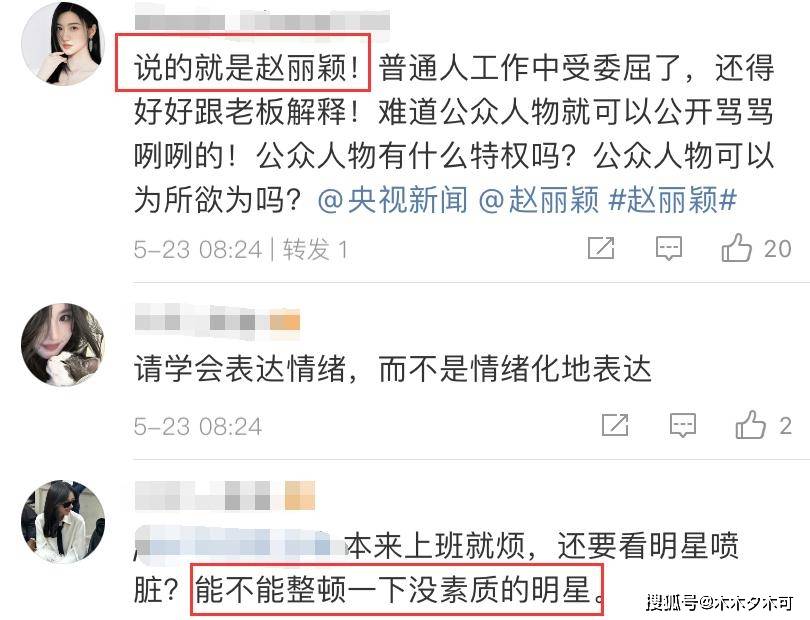Tap the third commenter's blurred username

pyautogui.click(x=209, y=495)
